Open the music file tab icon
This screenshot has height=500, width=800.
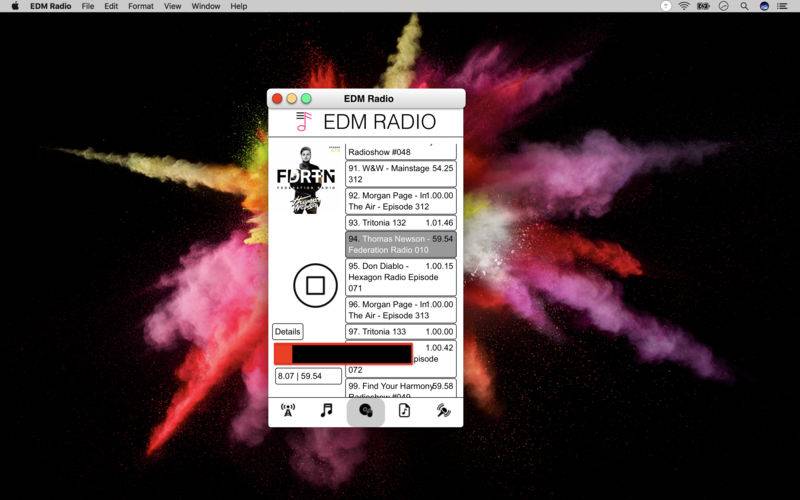tap(404, 410)
